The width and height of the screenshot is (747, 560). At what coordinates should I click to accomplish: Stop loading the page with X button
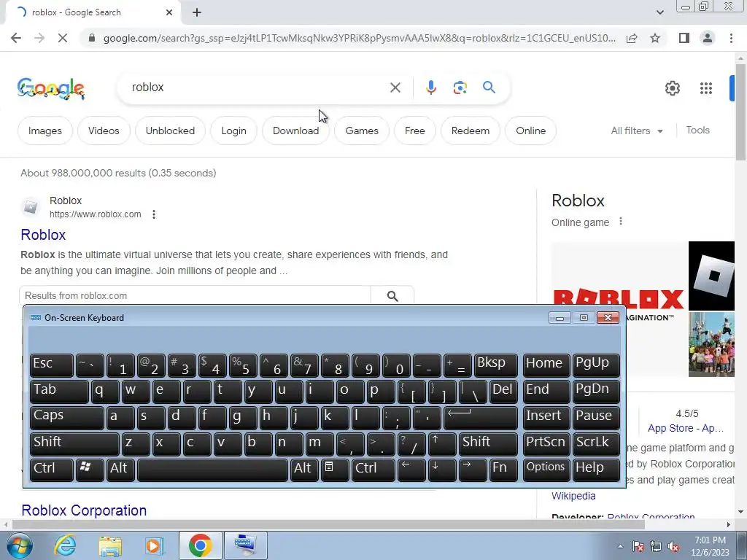click(63, 38)
